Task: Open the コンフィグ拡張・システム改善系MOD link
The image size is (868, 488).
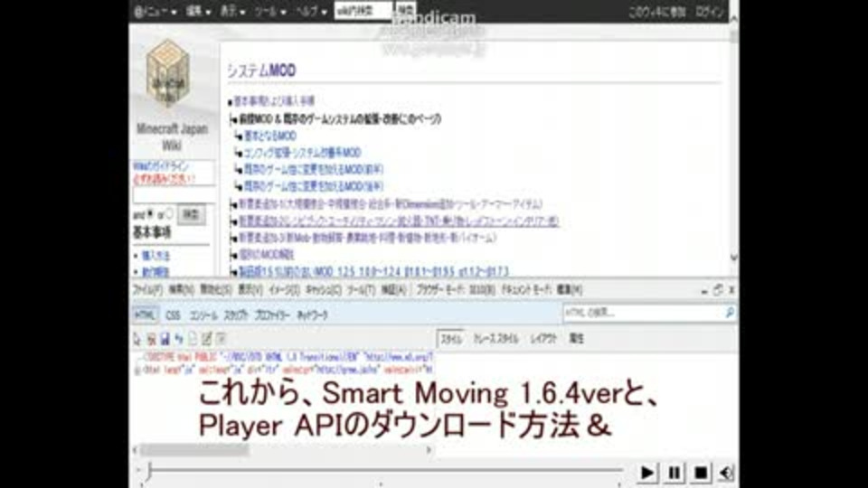Action: click(x=302, y=153)
